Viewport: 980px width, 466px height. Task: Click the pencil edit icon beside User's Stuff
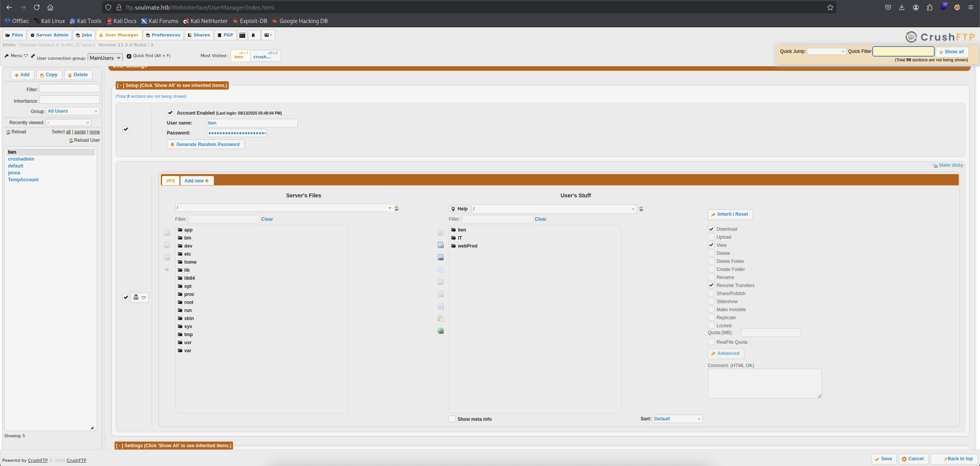click(x=441, y=233)
